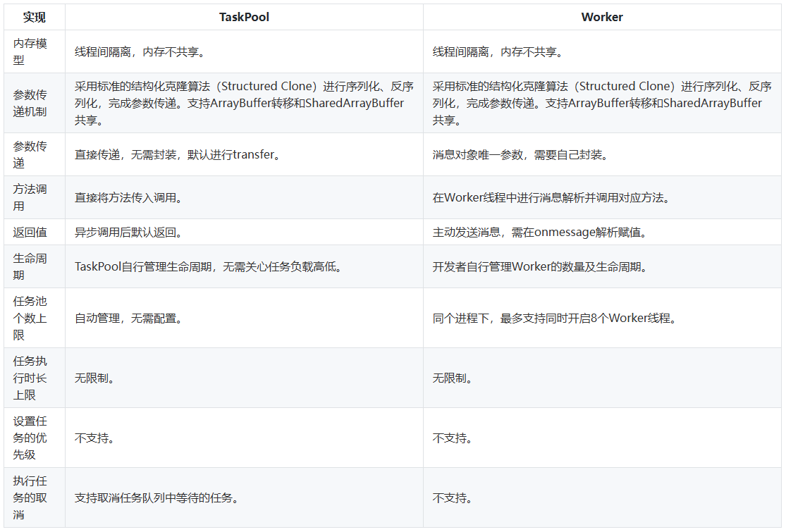786x532 pixels.
Task: Click the 实现 column header
Action: pyautogui.click(x=34, y=17)
